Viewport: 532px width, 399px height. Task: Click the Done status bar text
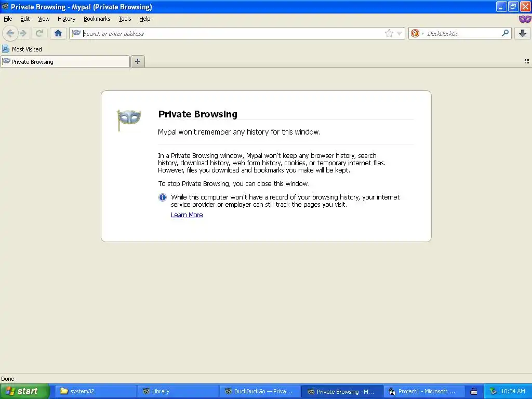(7, 379)
